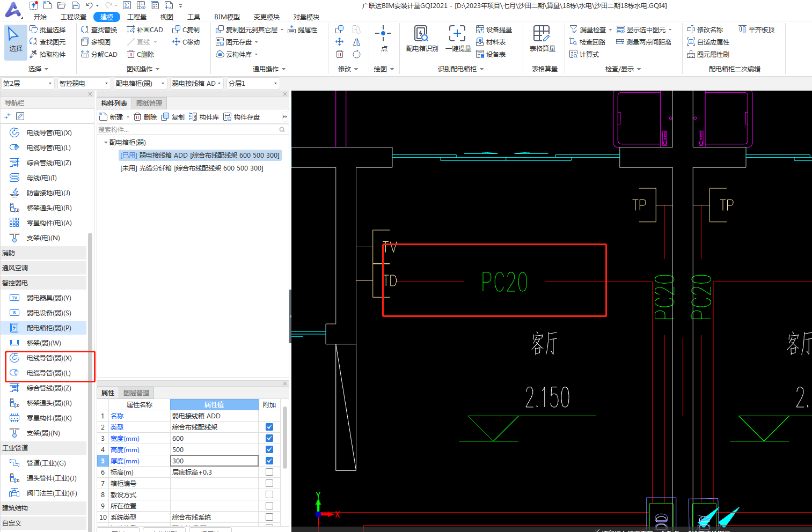Click 查找图元 find element tool
812x532 pixels.
48,42
